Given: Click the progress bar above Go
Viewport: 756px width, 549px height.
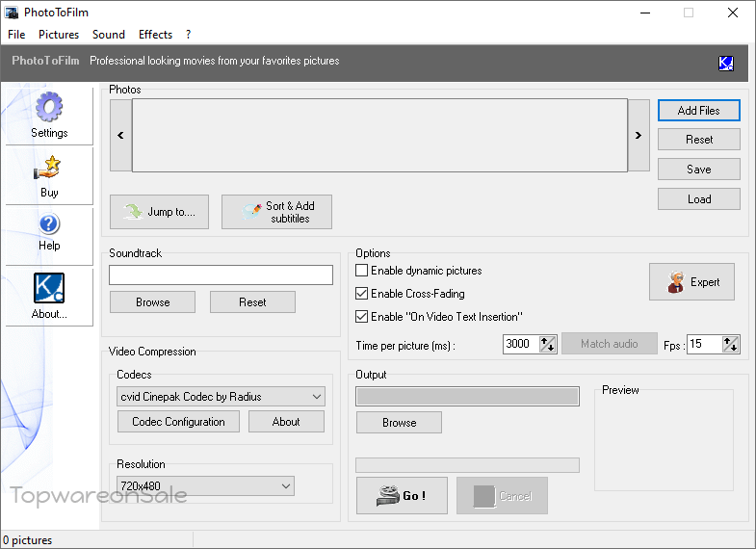Looking at the screenshot, I should [468, 465].
